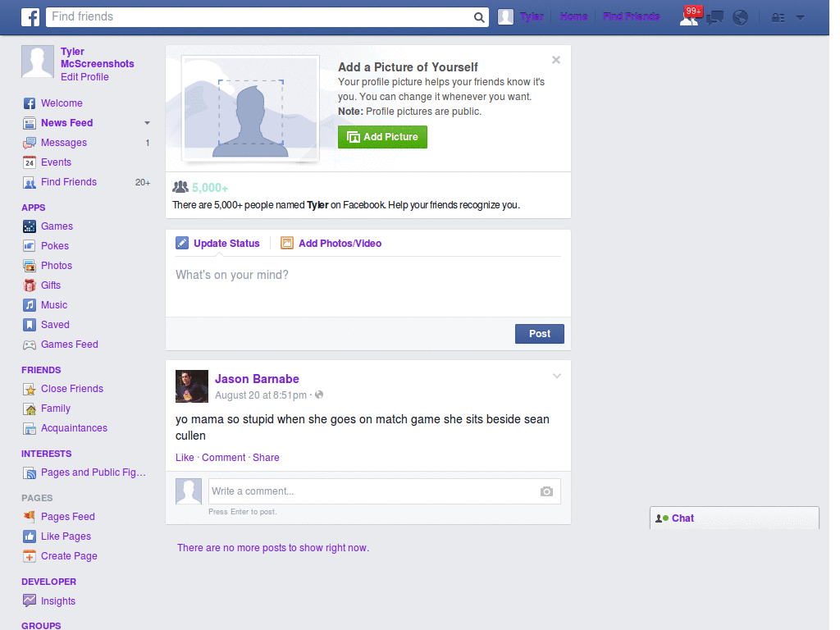Click the Games Feed controller icon
This screenshot has height=630, width=840.
coord(30,345)
